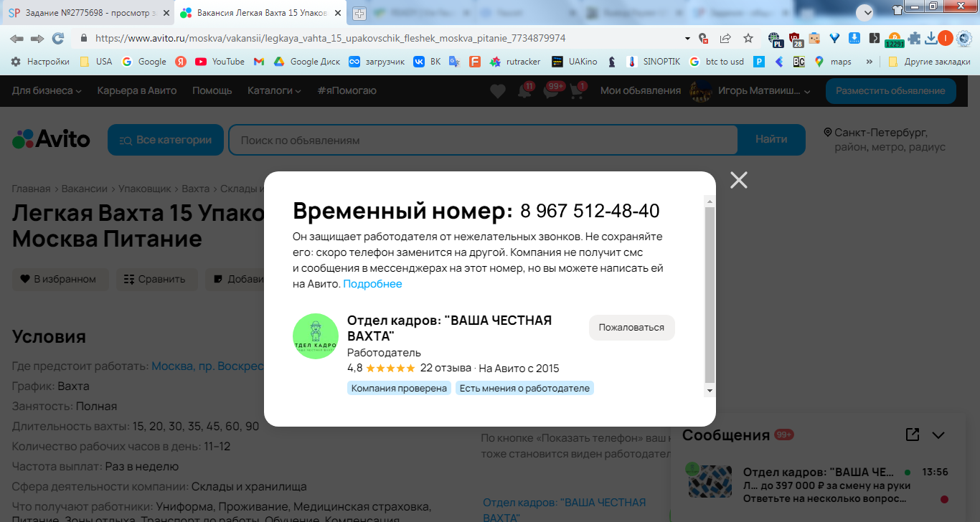
Task: Click the blocked location icon in address bar
Action: [x=704, y=39]
